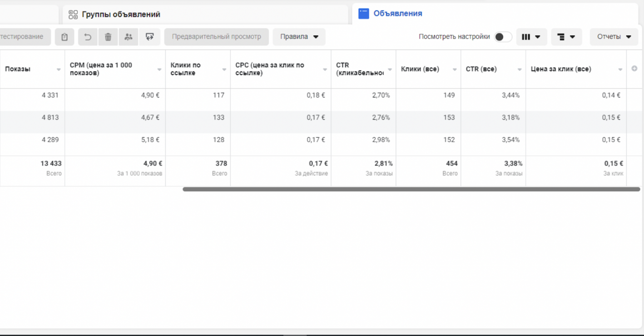Click the 3,38% total CTR (все)
Image resolution: width=644 pixels, height=336 pixels.
(513, 163)
